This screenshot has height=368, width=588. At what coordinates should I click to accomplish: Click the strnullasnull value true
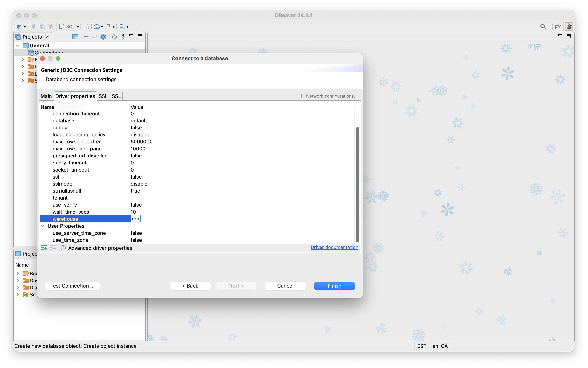coord(135,191)
